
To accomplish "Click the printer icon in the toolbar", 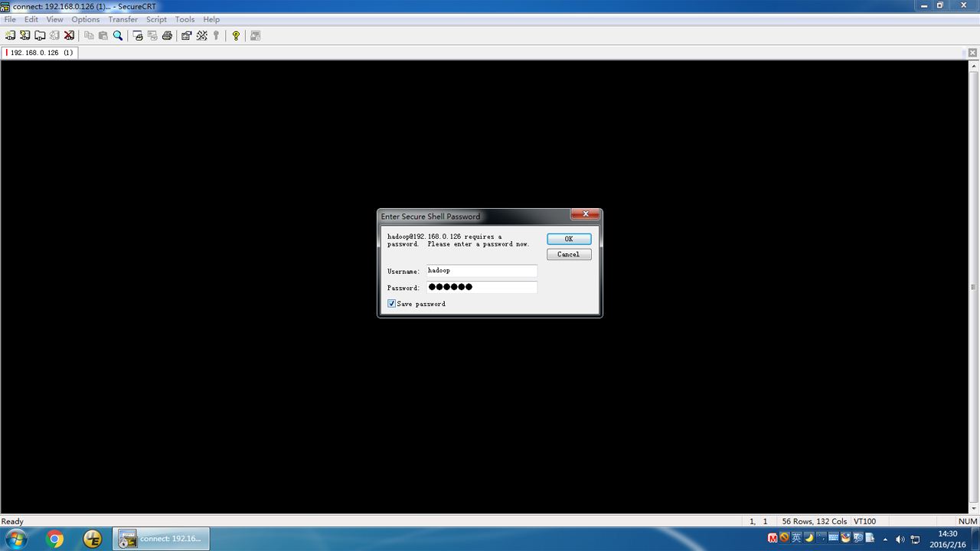I will [x=167, y=35].
